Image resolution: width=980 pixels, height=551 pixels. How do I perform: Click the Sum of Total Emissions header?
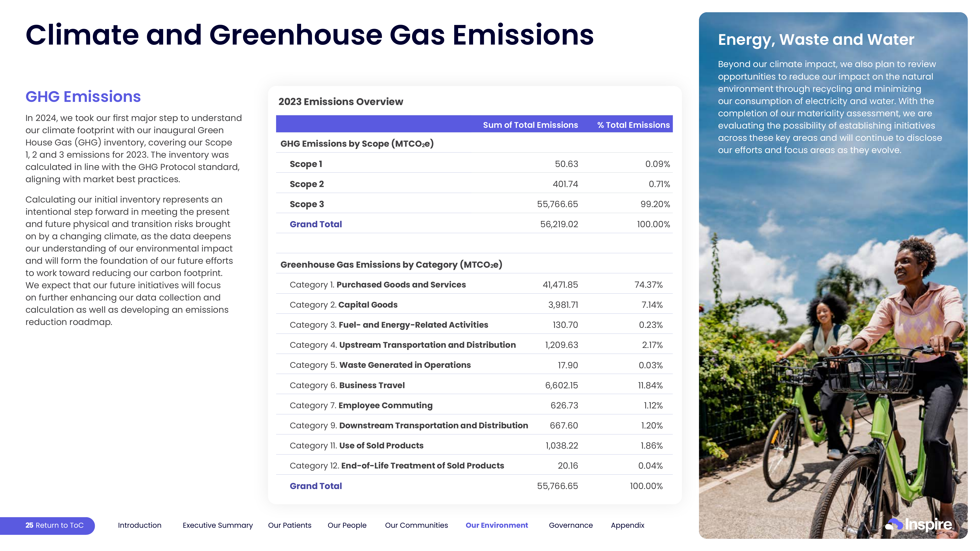coord(530,125)
